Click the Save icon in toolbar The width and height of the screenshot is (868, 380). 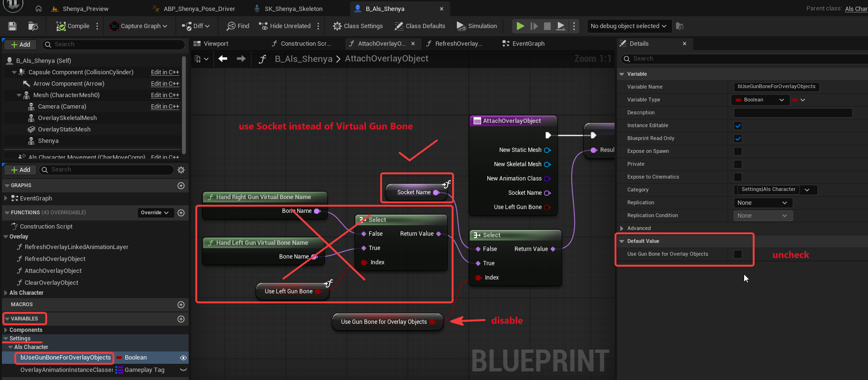coord(12,26)
